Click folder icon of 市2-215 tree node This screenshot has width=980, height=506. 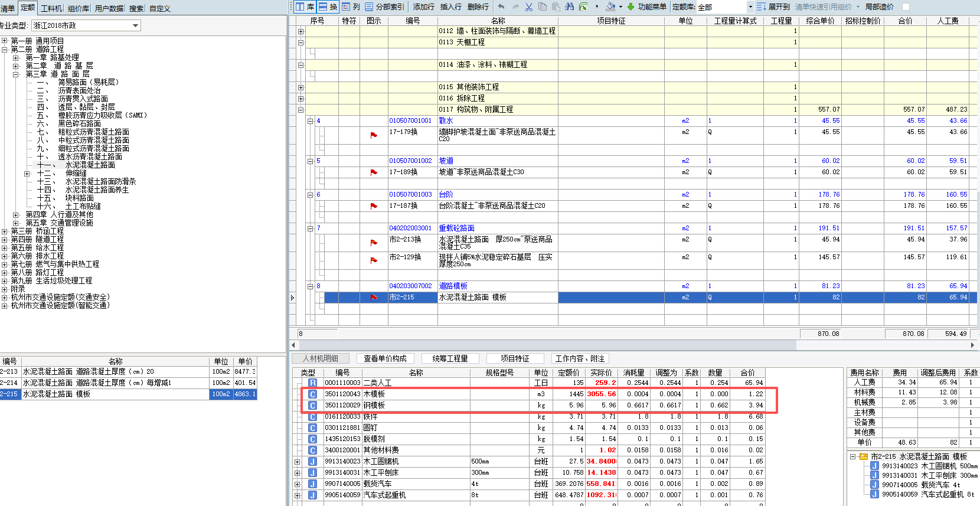coord(864,456)
